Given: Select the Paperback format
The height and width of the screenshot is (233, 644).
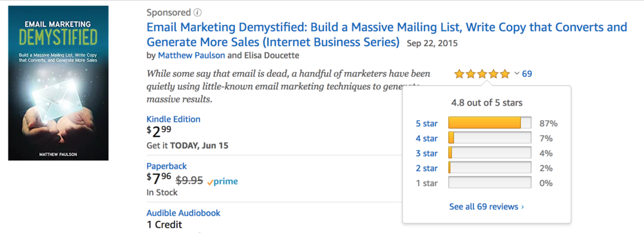Looking at the screenshot, I should (167, 166).
